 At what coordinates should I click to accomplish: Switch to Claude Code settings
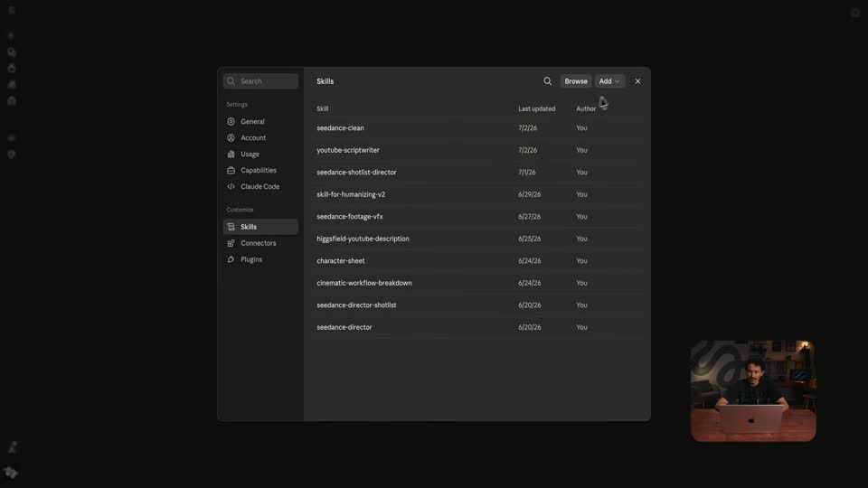(260, 186)
